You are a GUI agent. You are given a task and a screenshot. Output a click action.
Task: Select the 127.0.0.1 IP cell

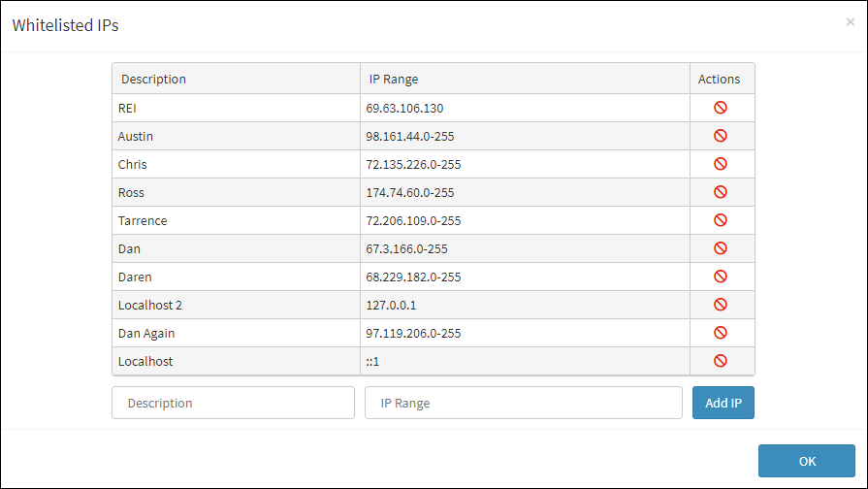(392, 305)
